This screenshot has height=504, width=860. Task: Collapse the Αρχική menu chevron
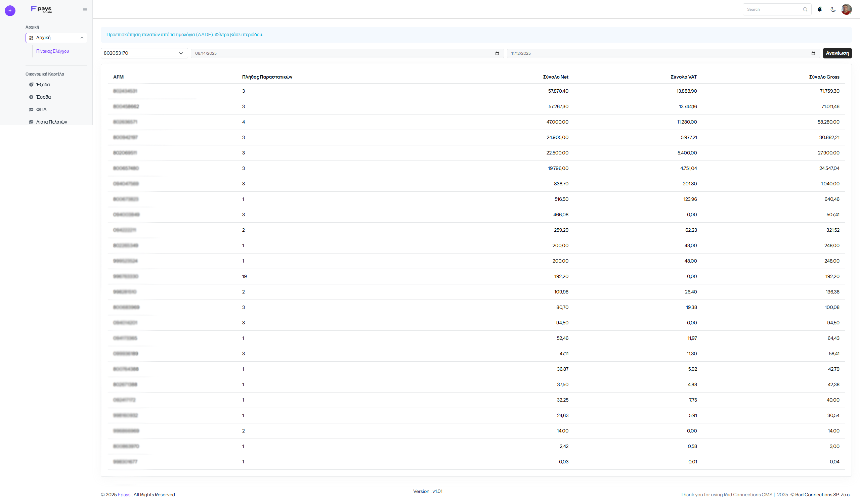82,38
